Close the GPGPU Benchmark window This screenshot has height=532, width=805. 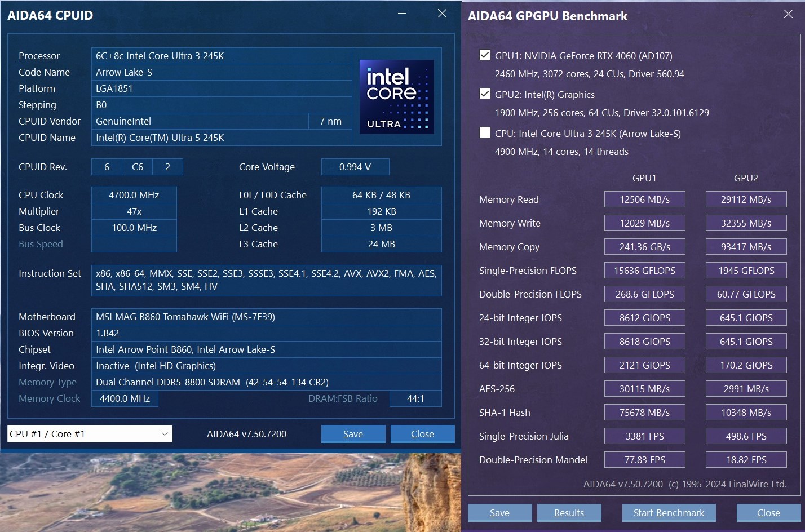(x=788, y=14)
